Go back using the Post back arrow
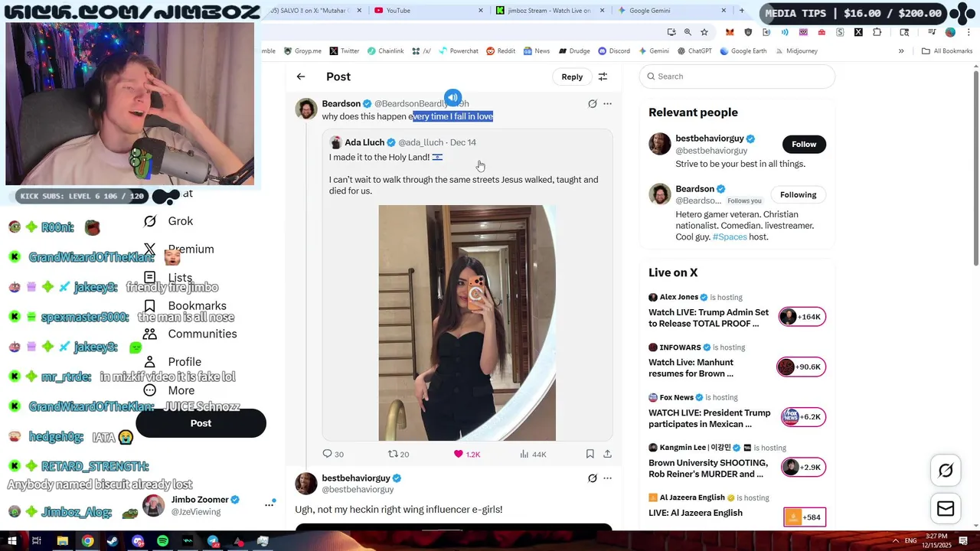 301,77
